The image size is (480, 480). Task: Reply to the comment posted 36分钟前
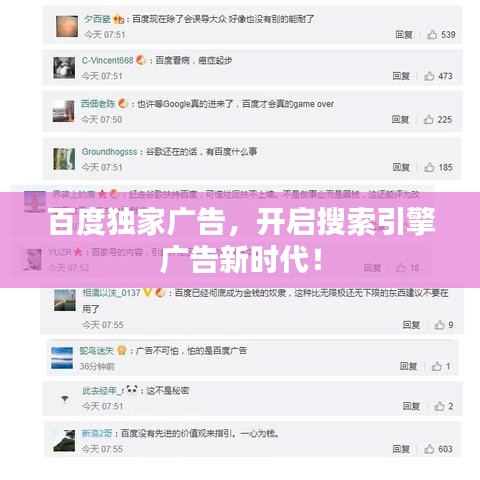[408, 366]
